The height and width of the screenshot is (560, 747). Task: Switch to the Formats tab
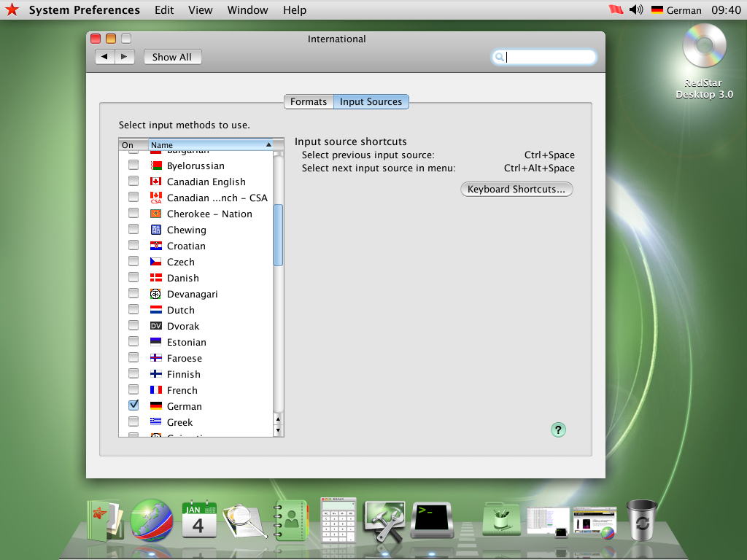pyautogui.click(x=308, y=101)
